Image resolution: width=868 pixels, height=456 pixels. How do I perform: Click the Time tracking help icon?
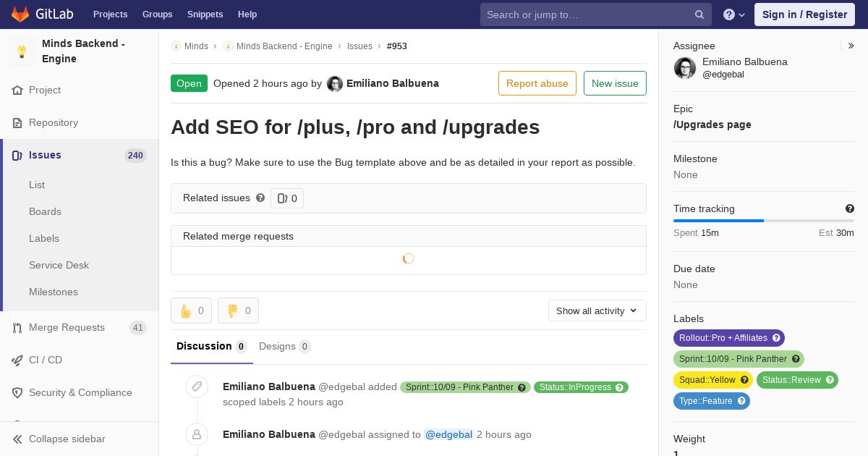850,208
